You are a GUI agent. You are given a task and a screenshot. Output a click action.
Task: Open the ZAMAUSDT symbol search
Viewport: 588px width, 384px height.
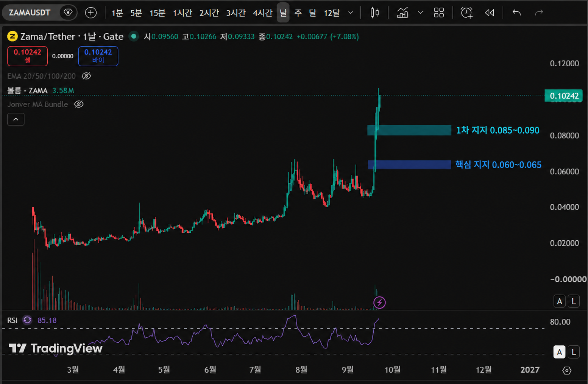(30, 13)
